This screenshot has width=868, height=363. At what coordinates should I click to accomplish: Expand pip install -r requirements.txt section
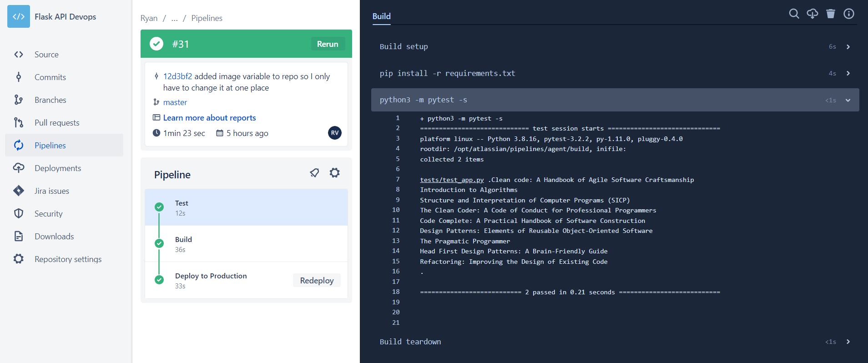click(x=848, y=73)
